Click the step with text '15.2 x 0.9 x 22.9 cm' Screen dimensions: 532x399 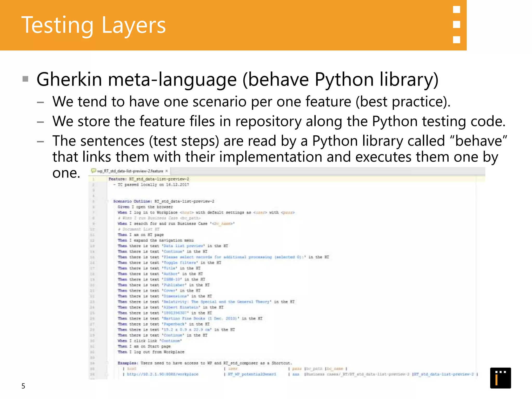pyautogui.click(x=176, y=330)
